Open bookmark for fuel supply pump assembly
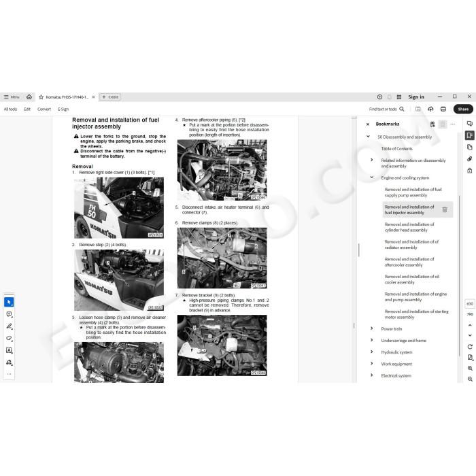This screenshot has width=476, height=476. 413,192
